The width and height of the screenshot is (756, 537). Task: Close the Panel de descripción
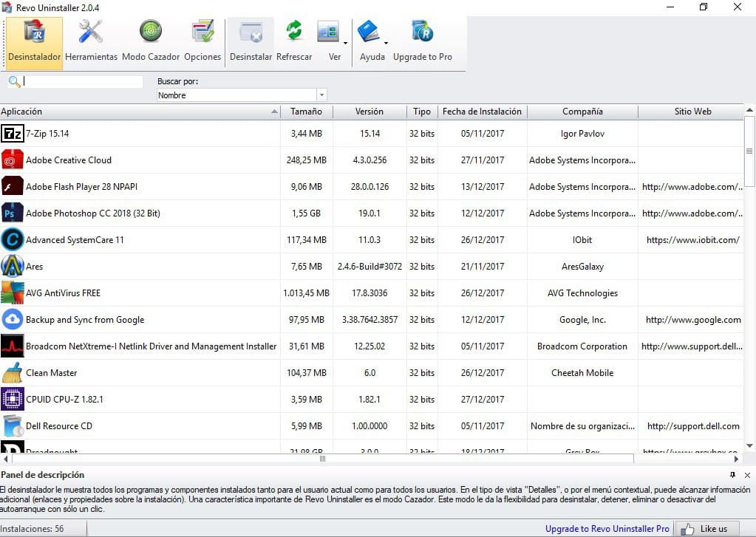tap(747, 475)
